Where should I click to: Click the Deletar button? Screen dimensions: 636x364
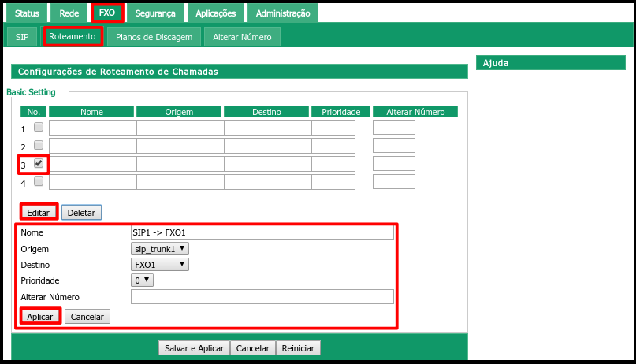point(81,213)
